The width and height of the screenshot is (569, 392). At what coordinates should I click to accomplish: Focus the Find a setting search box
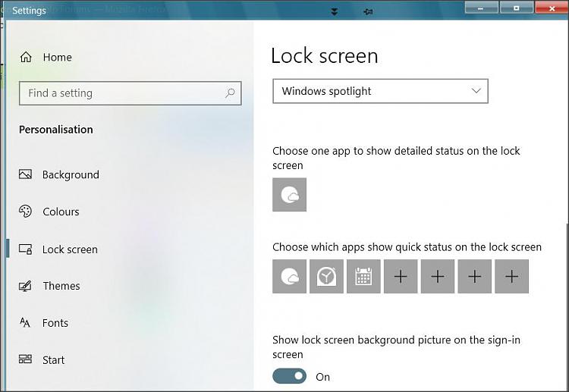tap(130, 93)
